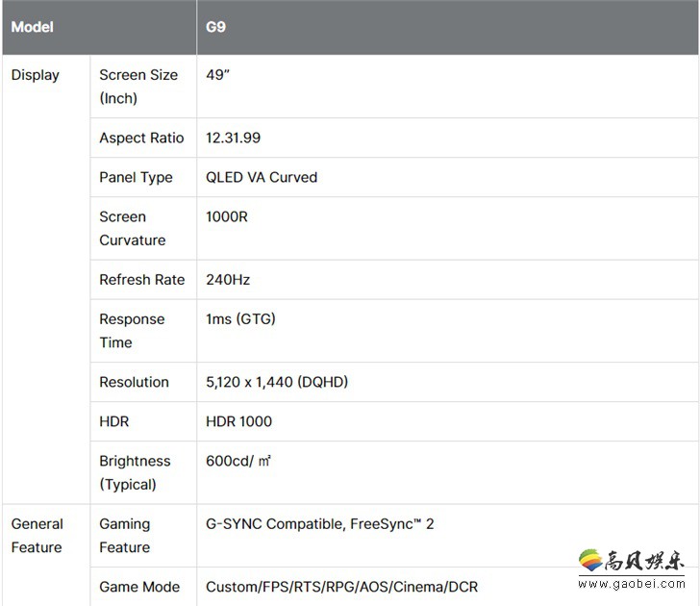
Task: Select the 1ms (GTG) response value
Action: coord(240,318)
